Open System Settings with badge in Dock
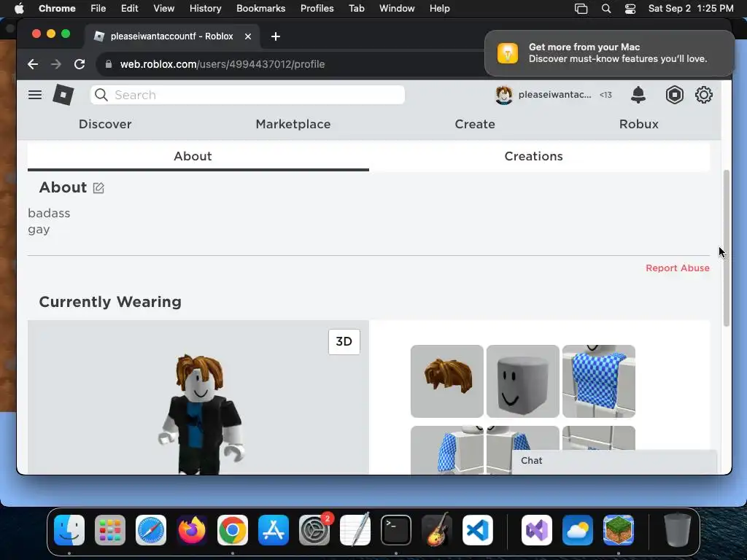This screenshot has height=560, width=747. [314, 530]
